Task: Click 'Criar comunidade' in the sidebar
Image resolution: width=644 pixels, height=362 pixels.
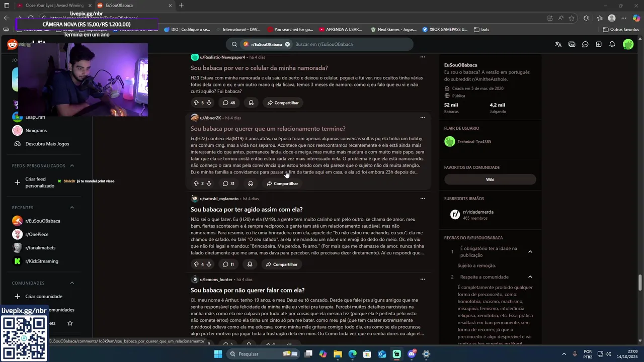Action: click(44, 296)
